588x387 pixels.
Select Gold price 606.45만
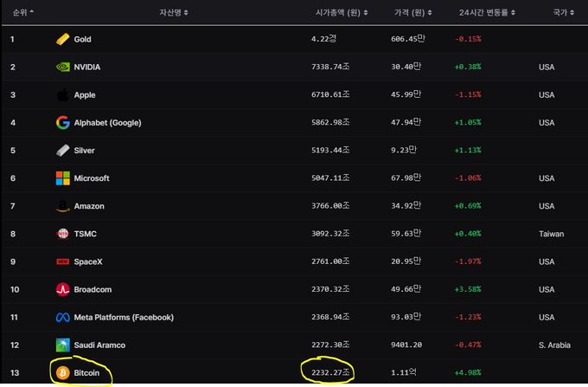pos(408,39)
